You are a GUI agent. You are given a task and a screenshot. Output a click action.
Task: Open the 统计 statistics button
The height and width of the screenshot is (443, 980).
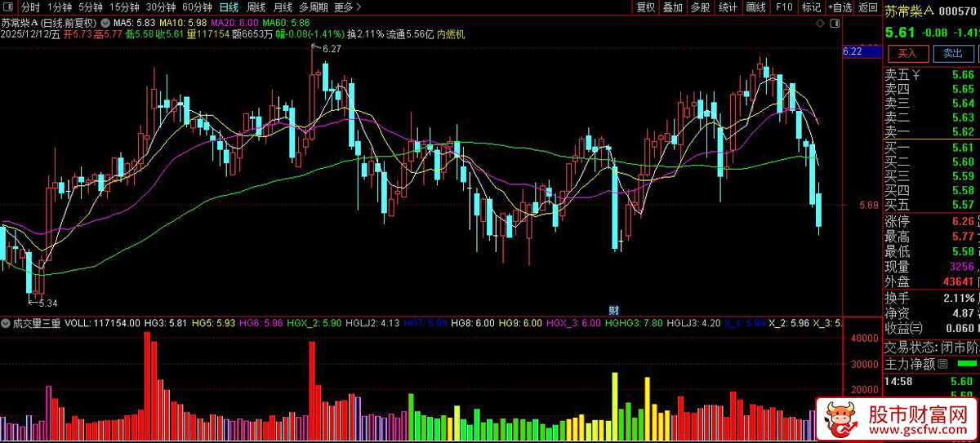point(728,7)
